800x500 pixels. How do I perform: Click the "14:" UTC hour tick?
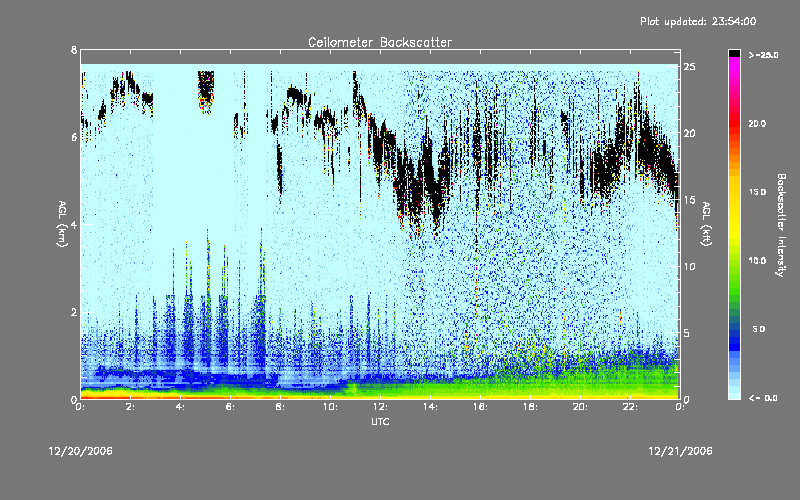(431, 407)
